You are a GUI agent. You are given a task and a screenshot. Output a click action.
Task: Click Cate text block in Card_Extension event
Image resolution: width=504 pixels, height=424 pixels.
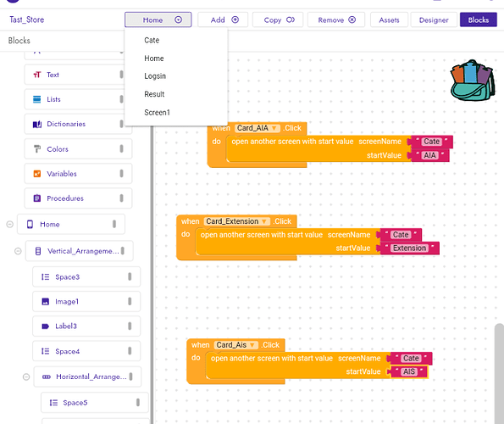tap(401, 235)
